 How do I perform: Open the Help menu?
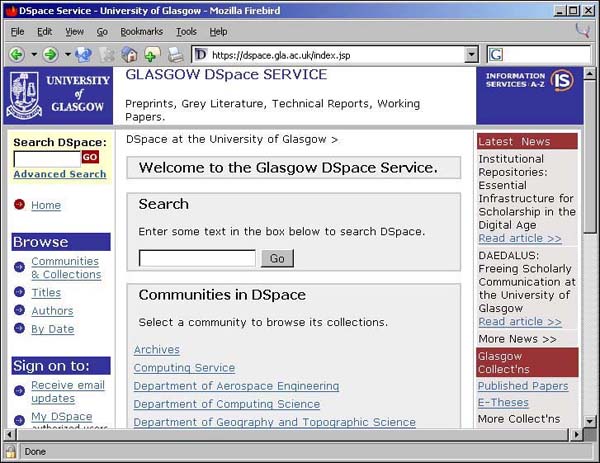[218, 32]
